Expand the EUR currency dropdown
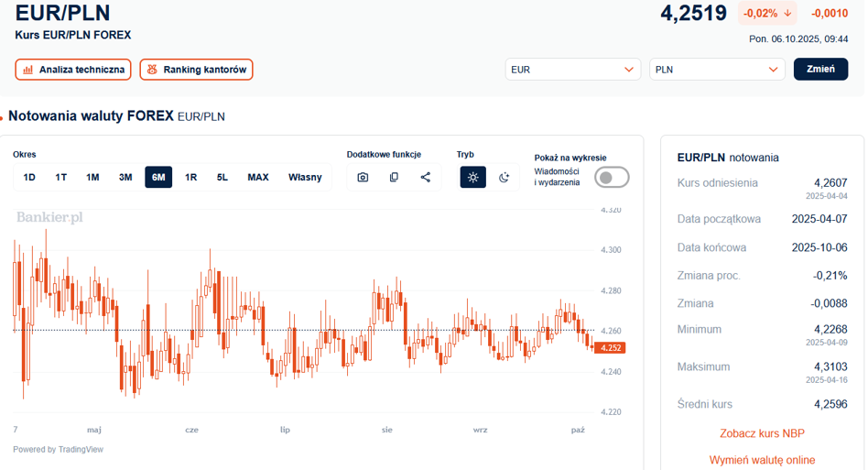Screen dimensions: 868x470 (x=573, y=70)
